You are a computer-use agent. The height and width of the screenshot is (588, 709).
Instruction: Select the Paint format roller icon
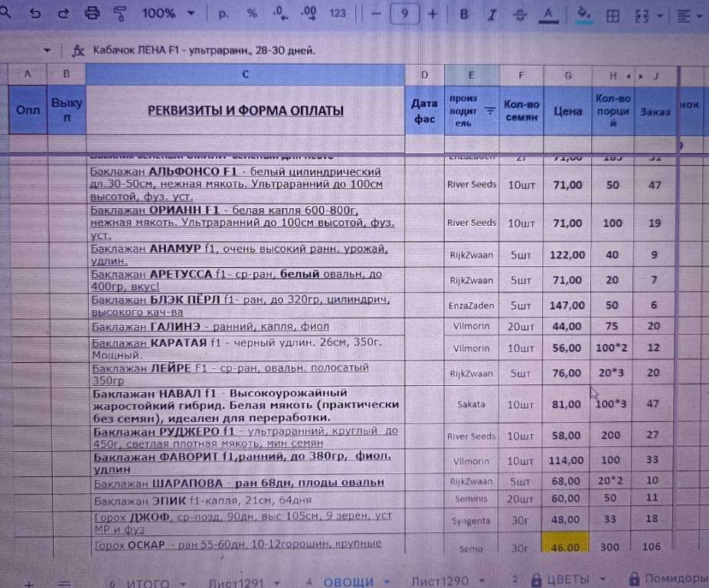click(x=119, y=14)
